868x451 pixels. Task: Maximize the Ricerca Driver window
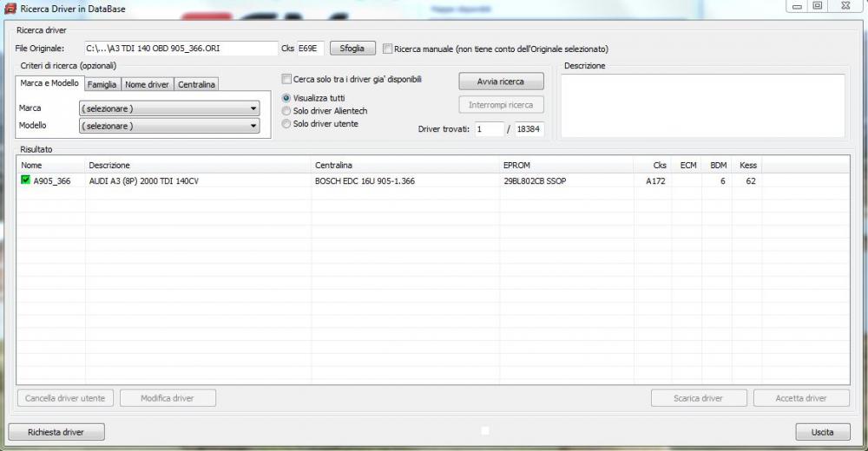(x=817, y=6)
